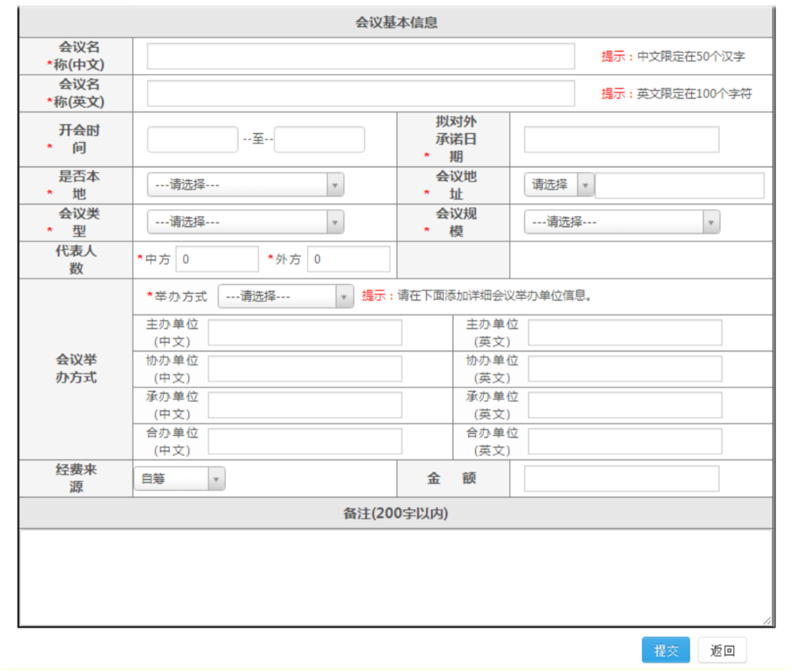This screenshot has height=672, width=791.
Task: Click the 返回 button
Action: point(722,650)
